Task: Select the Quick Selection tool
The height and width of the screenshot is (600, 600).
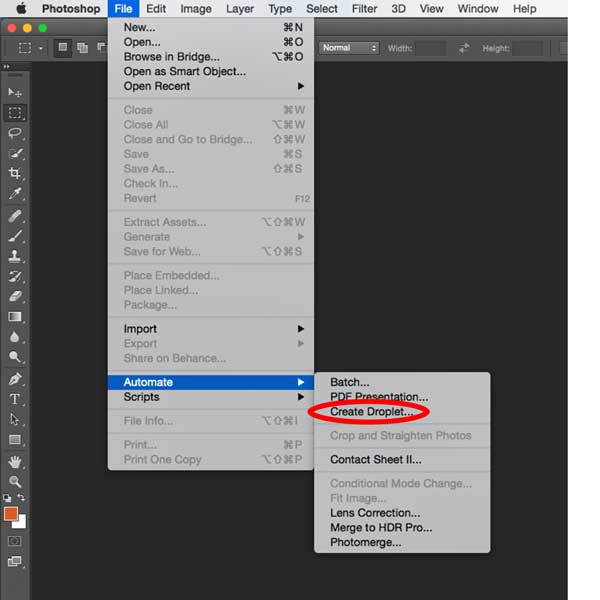Action: click(x=15, y=153)
